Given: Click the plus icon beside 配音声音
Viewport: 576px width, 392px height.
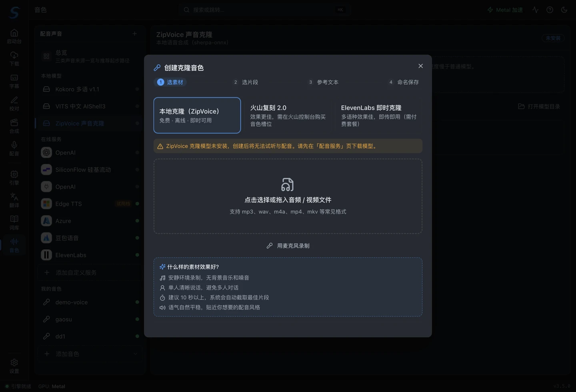Looking at the screenshot, I should point(134,34).
